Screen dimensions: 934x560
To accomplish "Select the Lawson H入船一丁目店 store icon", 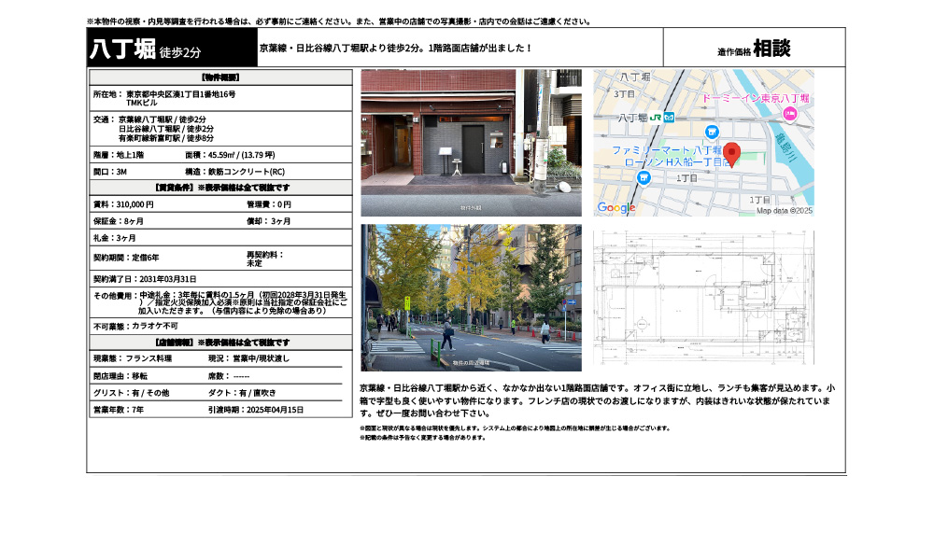I will click(x=644, y=178).
